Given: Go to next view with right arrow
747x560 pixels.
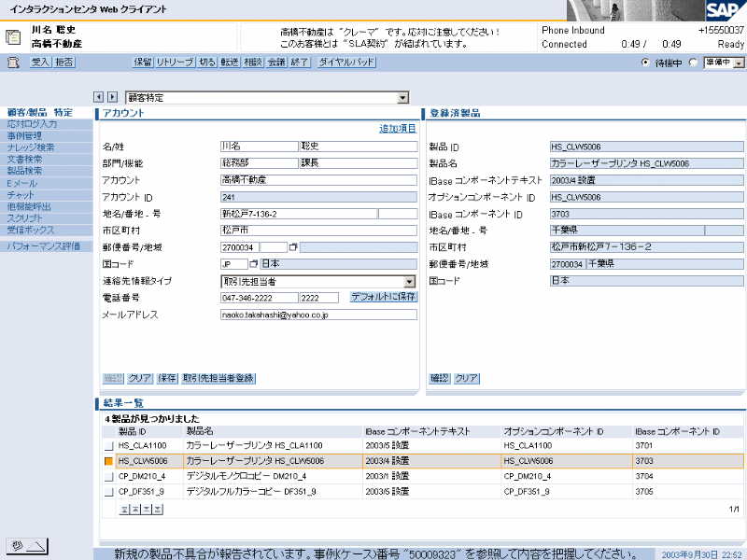Looking at the screenshot, I should 112,97.
